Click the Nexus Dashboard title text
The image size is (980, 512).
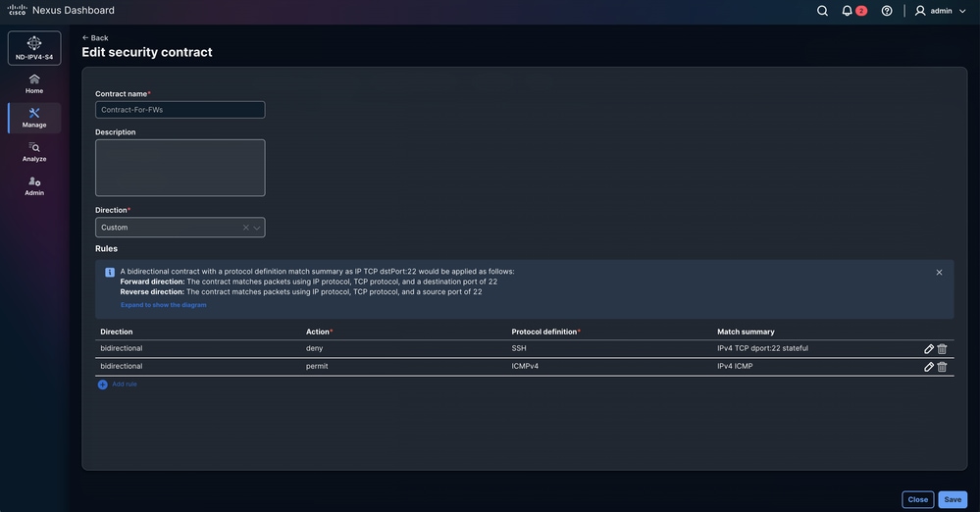coord(74,10)
